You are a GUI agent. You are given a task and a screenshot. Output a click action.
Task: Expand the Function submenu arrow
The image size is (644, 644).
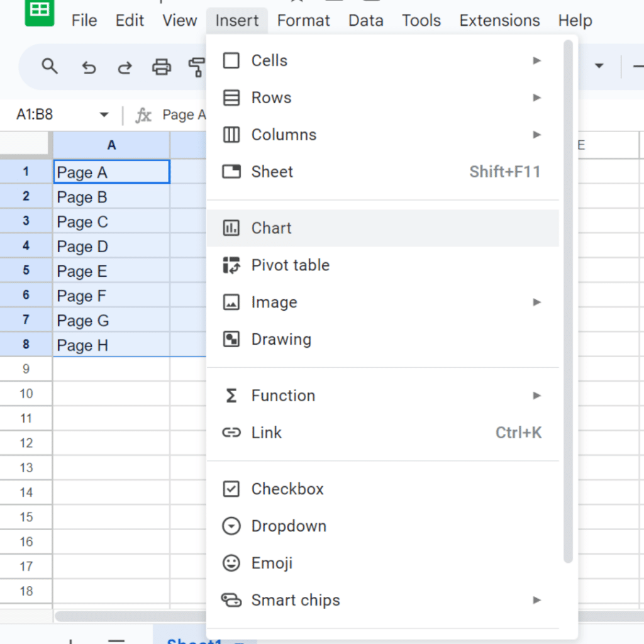pos(536,396)
